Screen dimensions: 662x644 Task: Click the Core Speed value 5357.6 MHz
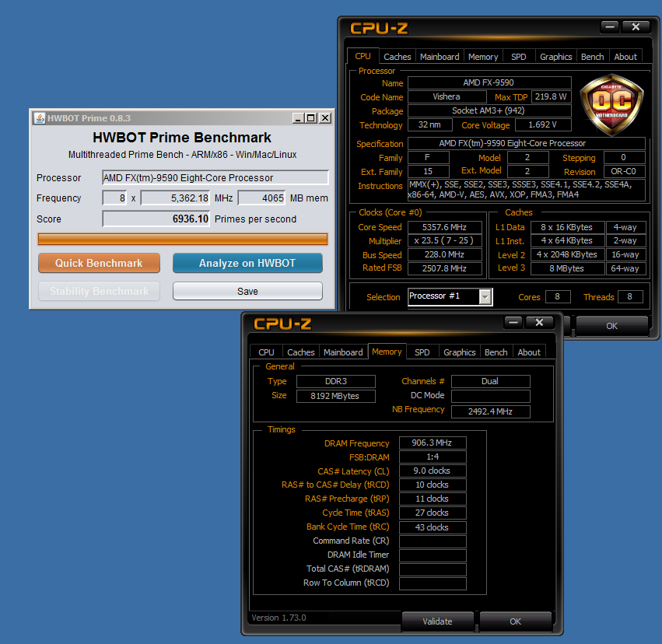click(x=444, y=227)
